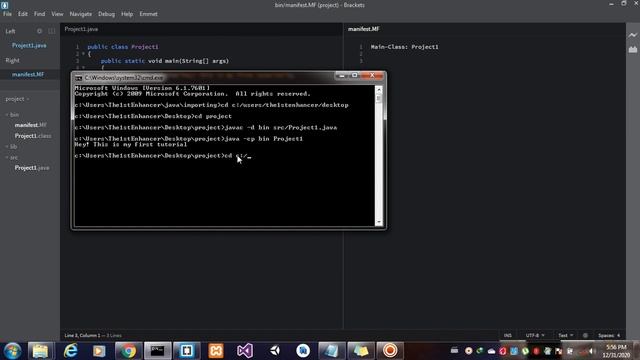Open Live Preview lightning icon in right toolbar
Image resolution: width=640 pixels, height=360 pixels.
[633, 36]
